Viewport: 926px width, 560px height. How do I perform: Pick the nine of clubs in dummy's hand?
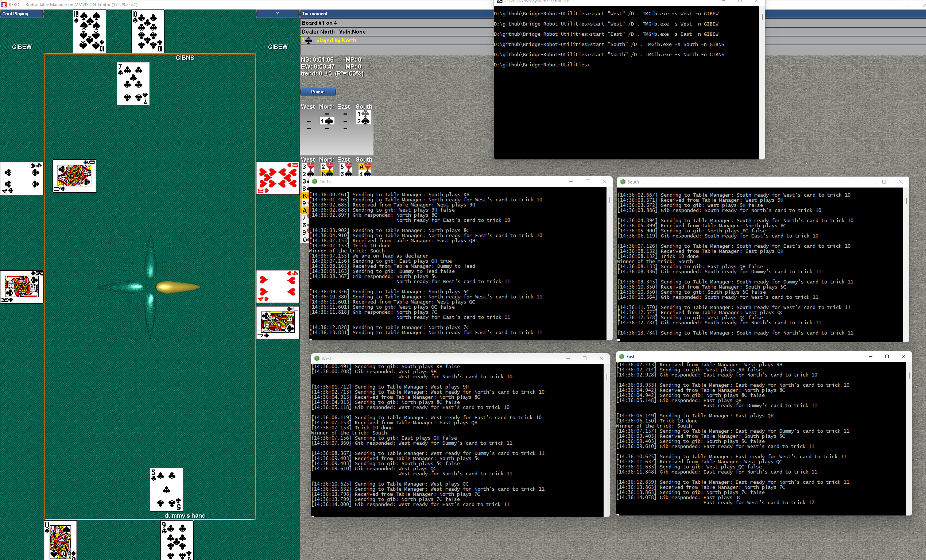tap(177, 540)
